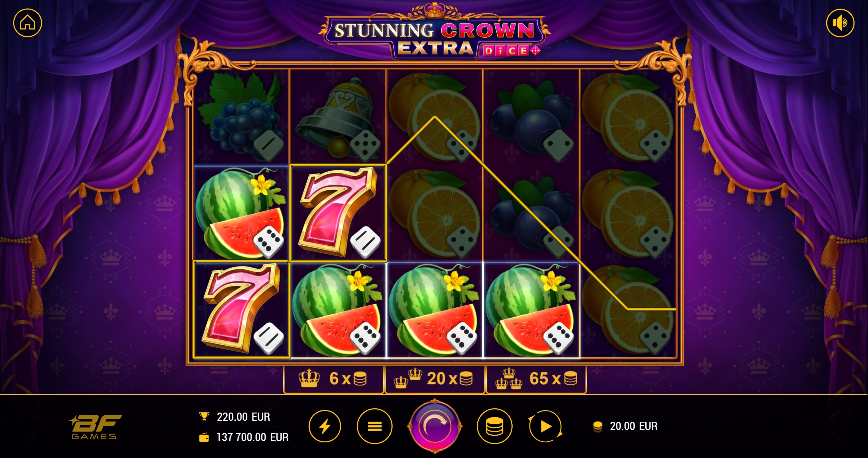Click the watermelon in the middle row
The width and height of the screenshot is (868, 458).
pyautogui.click(x=241, y=213)
